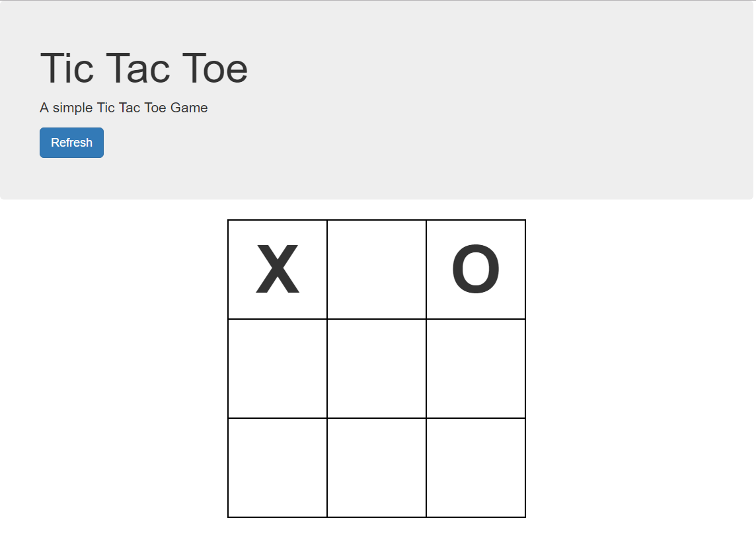
Task: Mark the cell directly below the X
Action: coord(278,369)
